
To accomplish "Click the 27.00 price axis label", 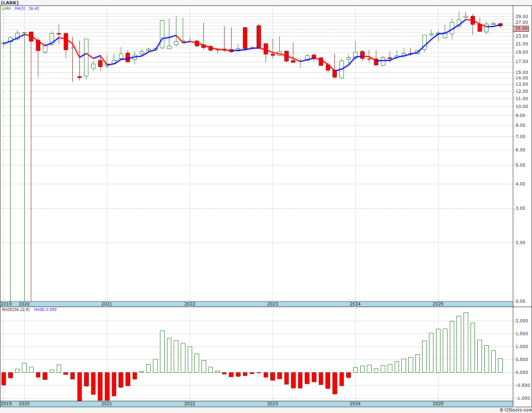I will [521, 23].
